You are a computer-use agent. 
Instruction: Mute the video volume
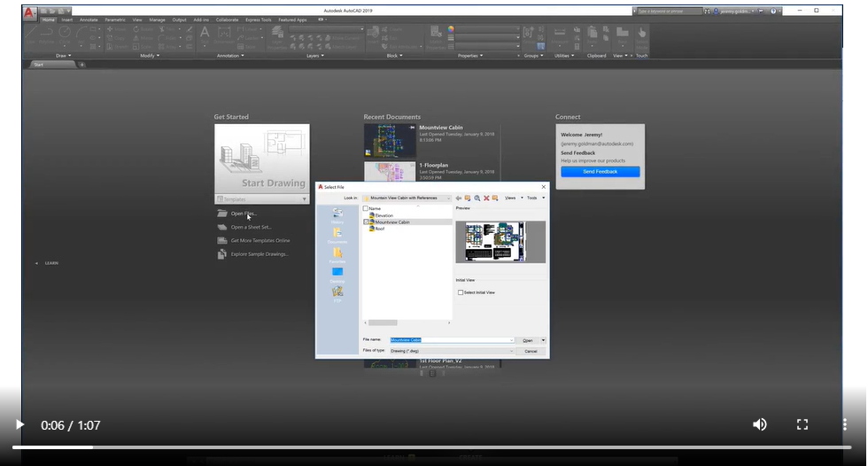[x=760, y=424]
